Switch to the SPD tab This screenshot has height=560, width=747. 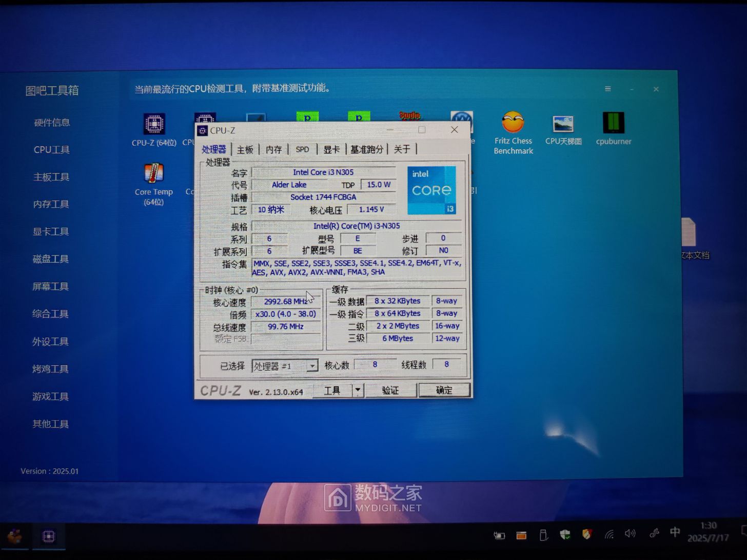[x=303, y=149]
